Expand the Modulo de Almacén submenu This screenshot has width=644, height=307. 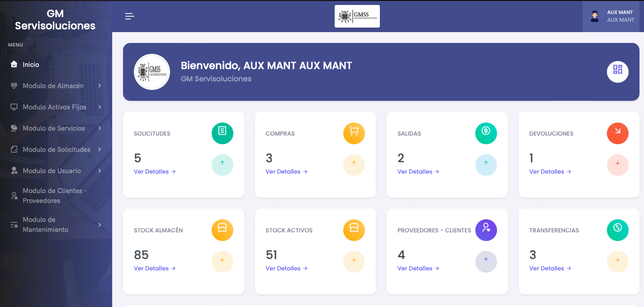pos(53,86)
